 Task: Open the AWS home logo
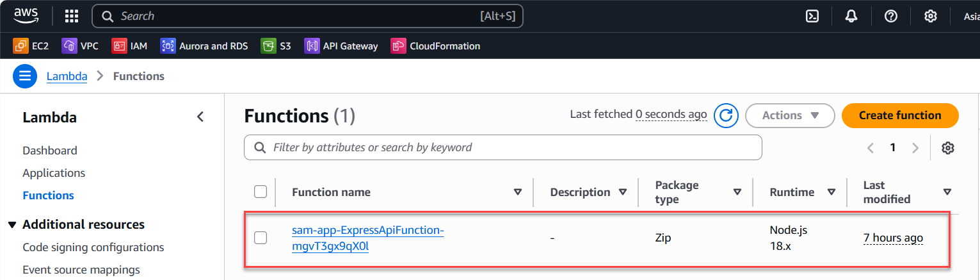[26, 15]
